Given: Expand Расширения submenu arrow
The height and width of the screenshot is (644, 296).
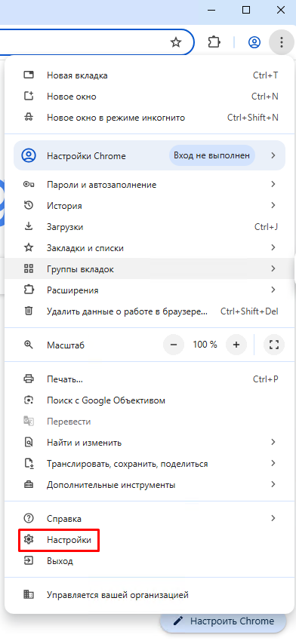Looking at the screenshot, I should (x=273, y=290).
